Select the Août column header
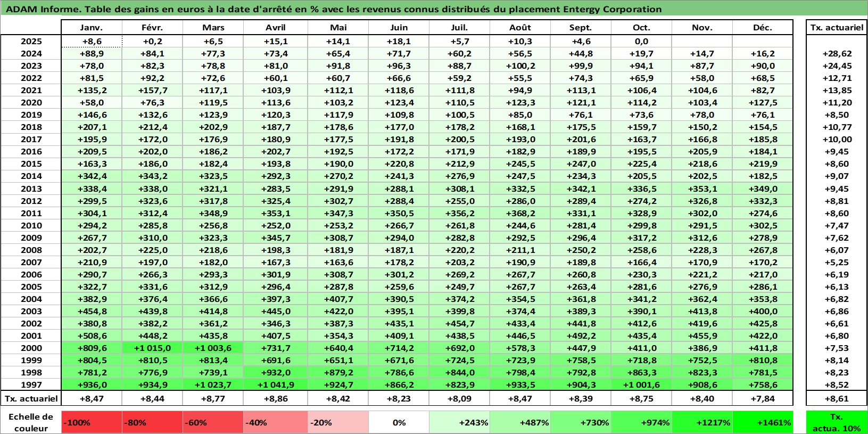868x434 pixels. [520, 28]
